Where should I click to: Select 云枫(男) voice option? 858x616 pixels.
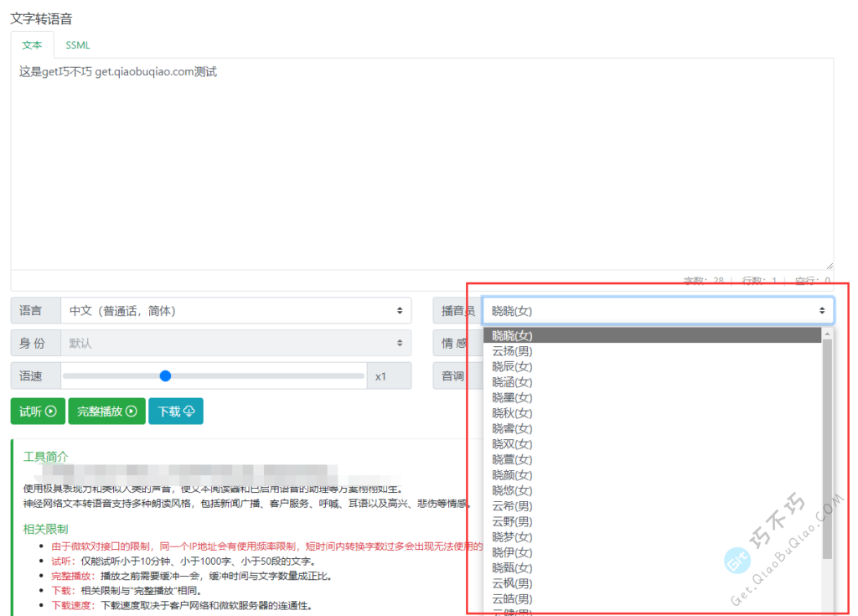tap(512, 583)
